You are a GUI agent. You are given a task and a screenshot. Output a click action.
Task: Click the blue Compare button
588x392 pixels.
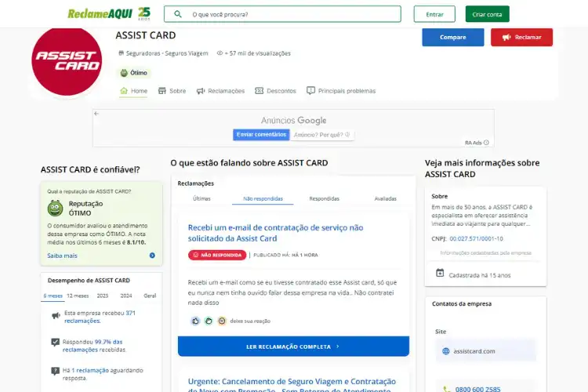tap(453, 37)
